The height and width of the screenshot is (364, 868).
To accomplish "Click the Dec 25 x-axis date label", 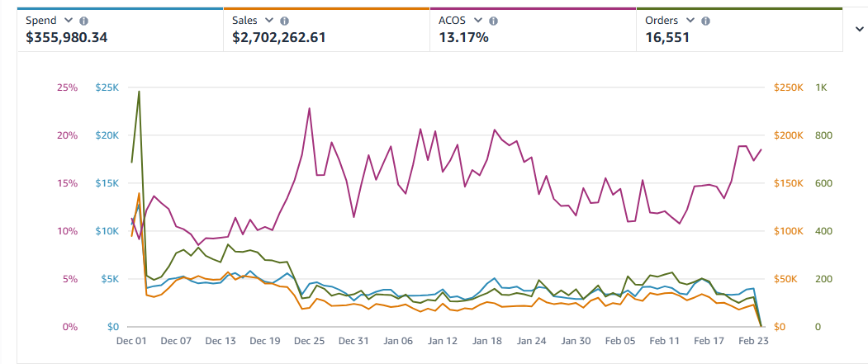I will (x=310, y=341).
